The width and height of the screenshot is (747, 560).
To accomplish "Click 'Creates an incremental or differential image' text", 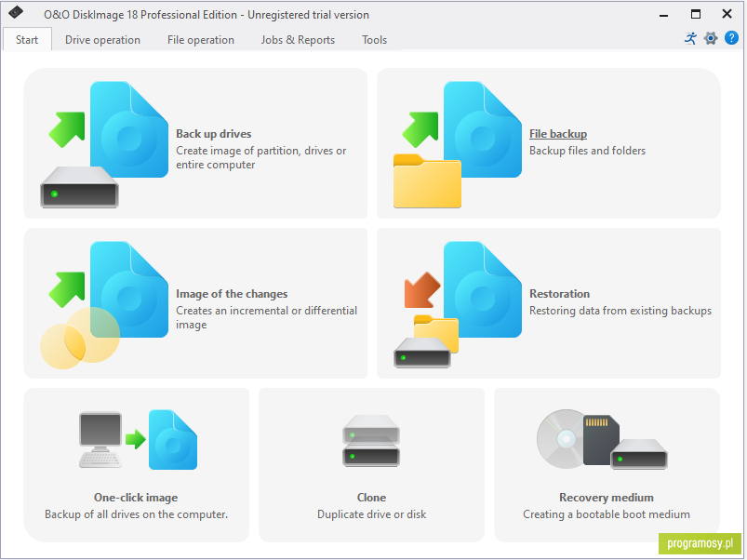I will [266, 317].
